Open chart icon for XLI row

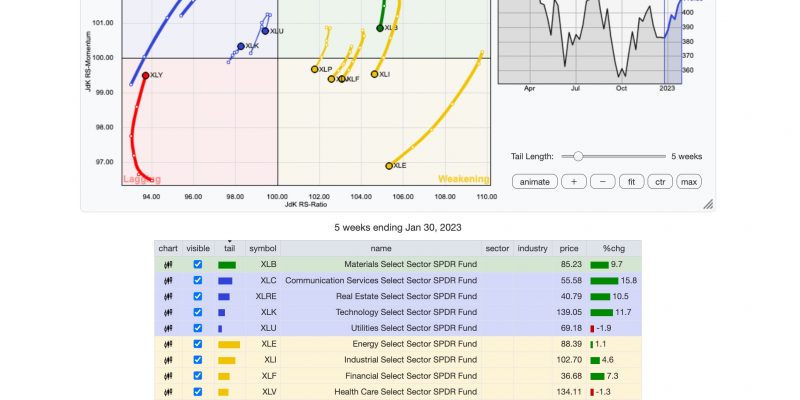168,360
